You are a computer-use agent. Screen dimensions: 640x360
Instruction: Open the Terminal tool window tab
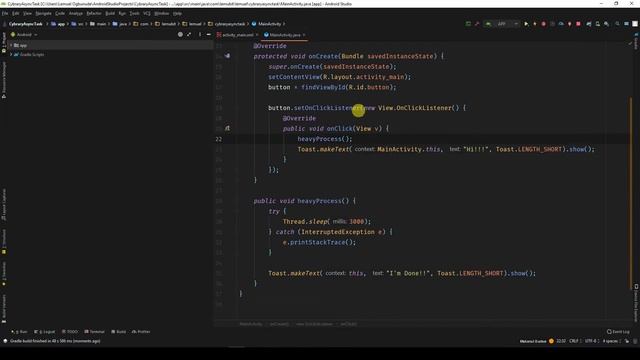click(x=94, y=331)
